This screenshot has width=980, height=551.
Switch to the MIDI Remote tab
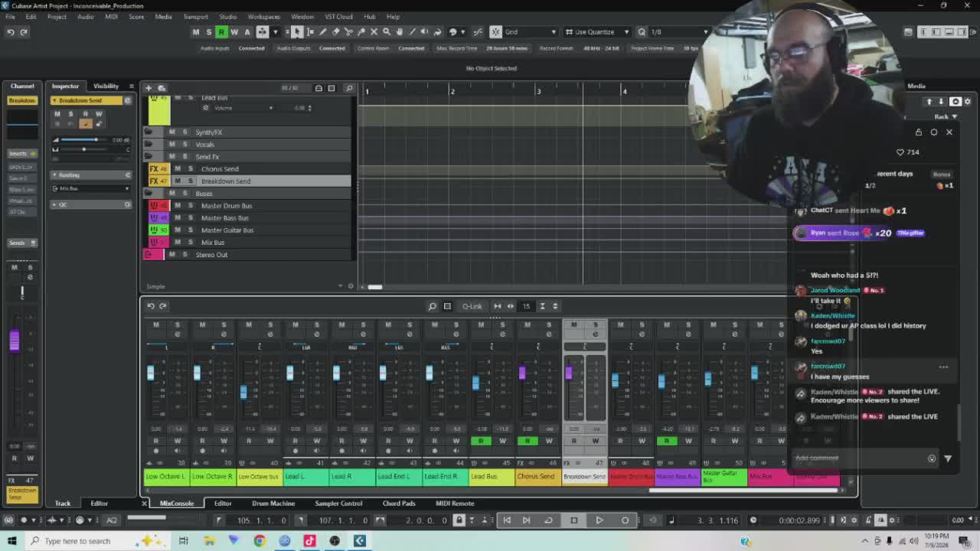click(x=455, y=504)
